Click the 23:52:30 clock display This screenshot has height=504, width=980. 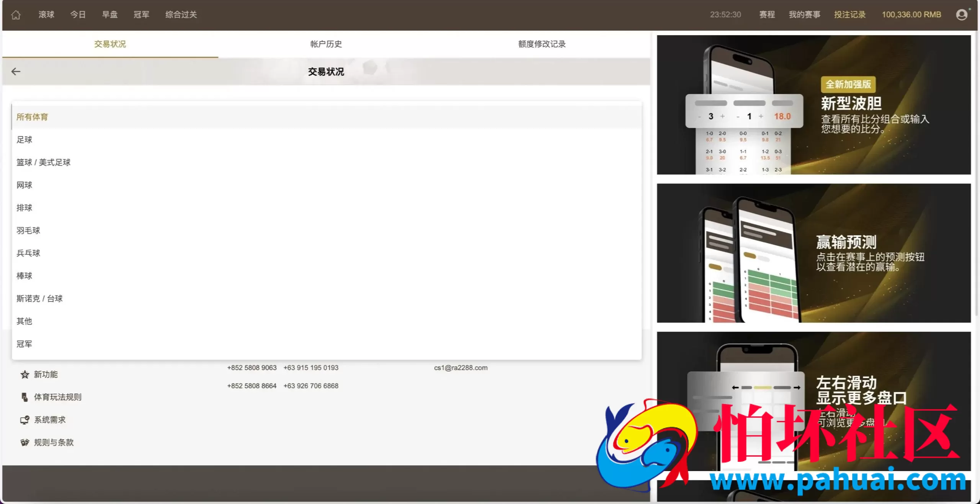point(725,15)
